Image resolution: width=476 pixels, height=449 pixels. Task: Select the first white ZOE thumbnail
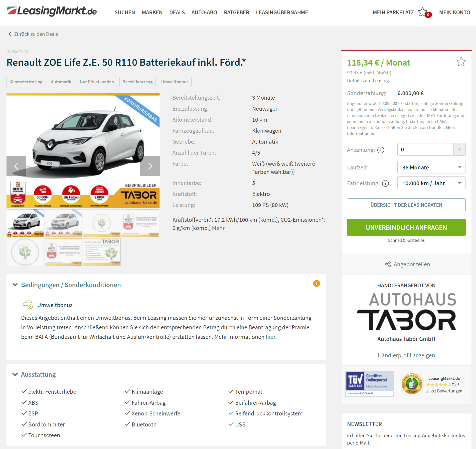click(25, 223)
